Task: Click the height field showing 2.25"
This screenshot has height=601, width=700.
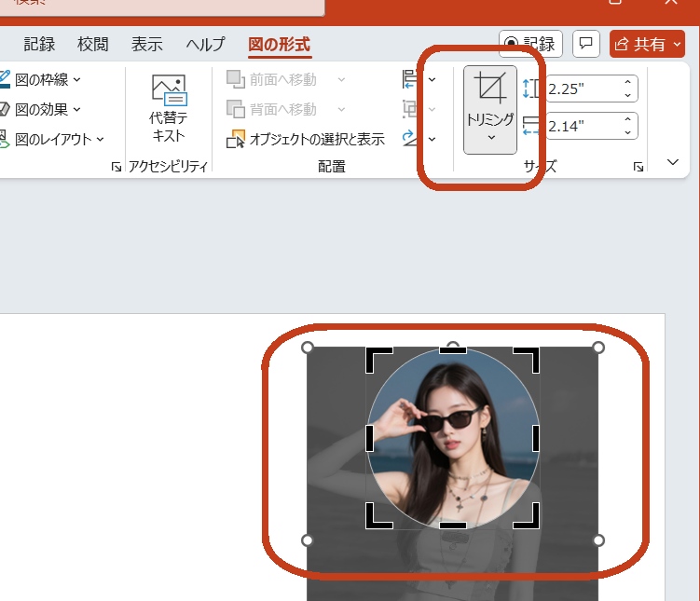Action: 583,89
